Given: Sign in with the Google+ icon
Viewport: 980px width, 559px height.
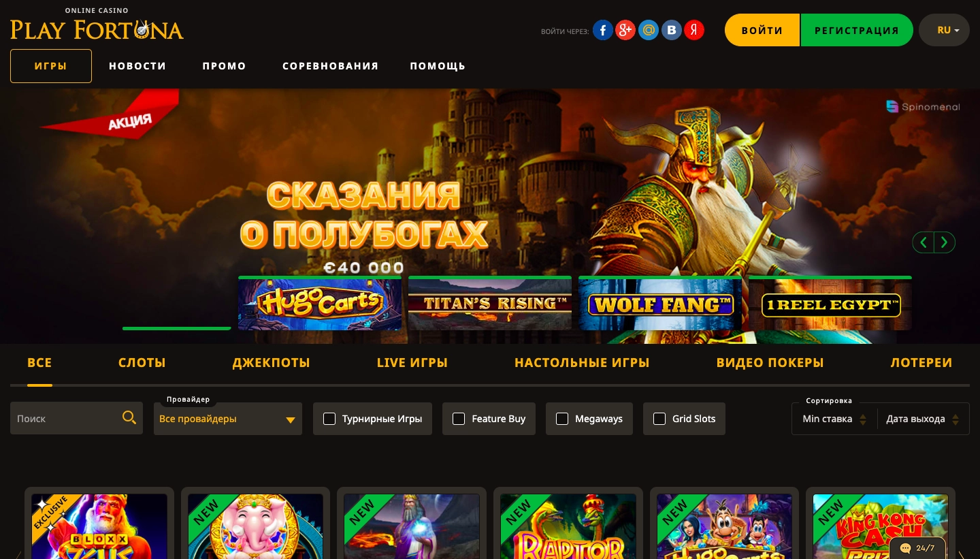Looking at the screenshot, I should (625, 30).
